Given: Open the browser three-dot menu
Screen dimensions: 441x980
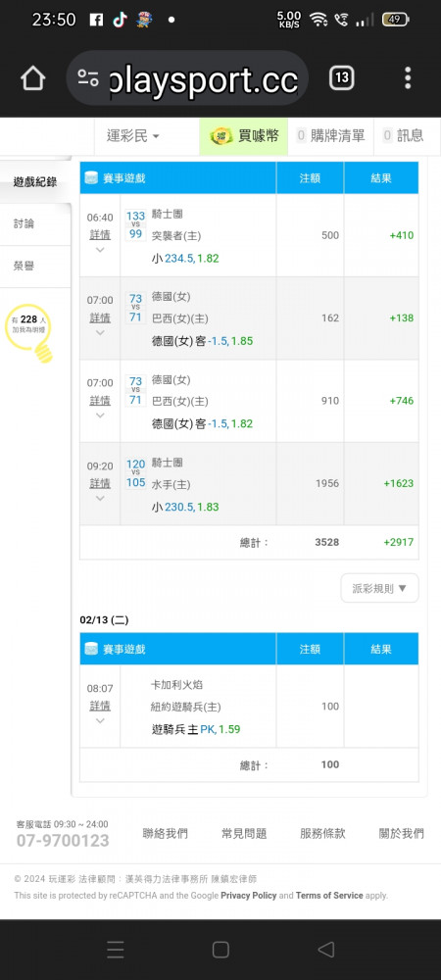Looking at the screenshot, I should coord(408,78).
